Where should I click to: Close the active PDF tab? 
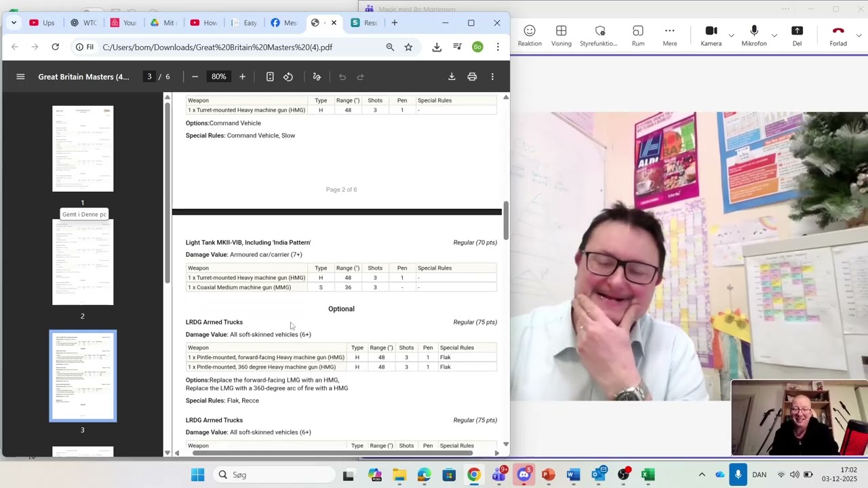pos(334,22)
